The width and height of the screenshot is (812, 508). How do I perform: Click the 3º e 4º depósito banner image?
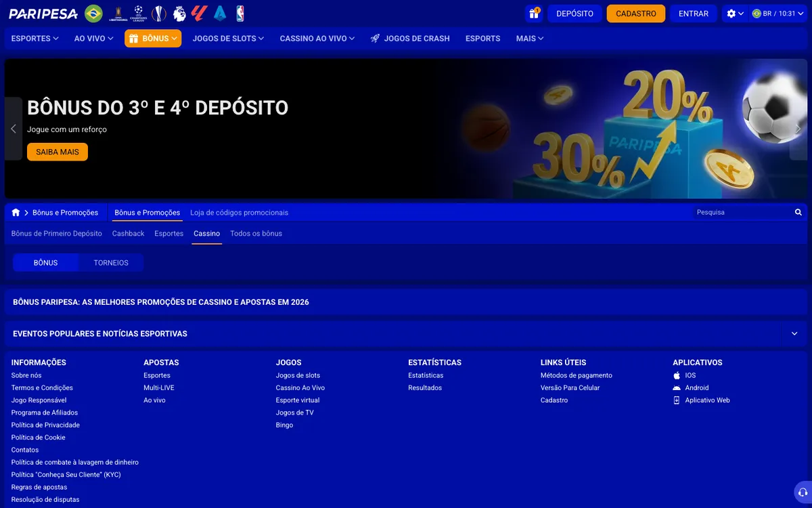point(406,129)
